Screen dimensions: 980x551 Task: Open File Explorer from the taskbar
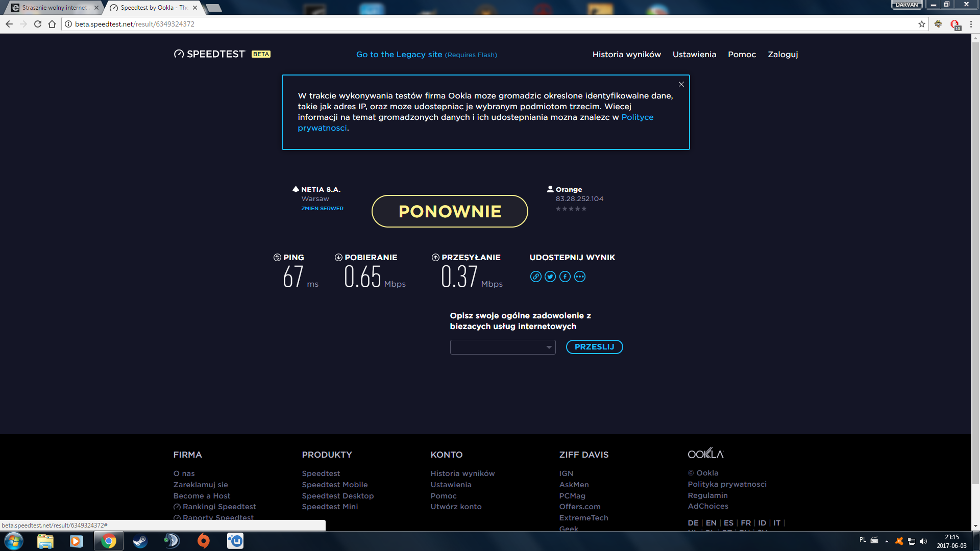45,541
